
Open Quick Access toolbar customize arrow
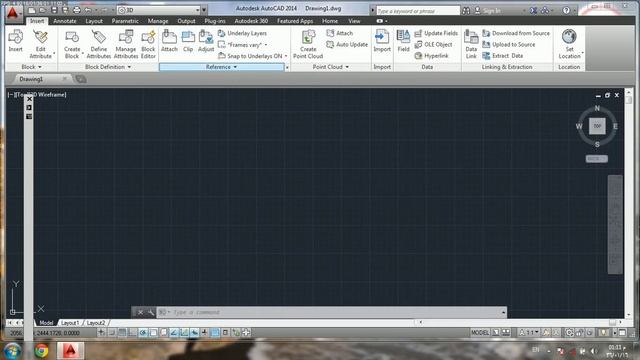[x=204, y=10]
